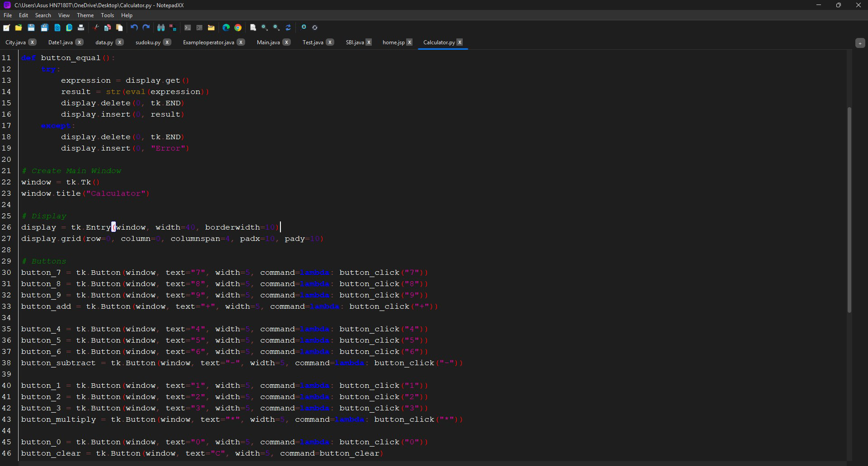Click the "Error" string on line 19
Image resolution: width=868 pixels, height=466 pixels.
(168, 148)
